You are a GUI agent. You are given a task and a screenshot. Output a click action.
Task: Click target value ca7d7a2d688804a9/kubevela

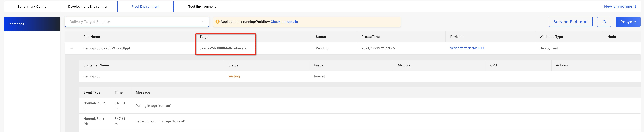[x=223, y=48]
